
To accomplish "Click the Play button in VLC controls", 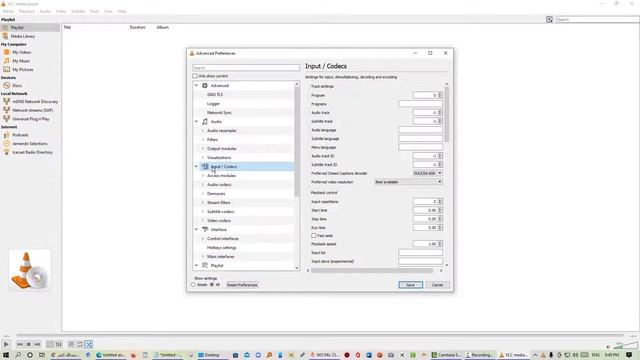I will click(x=6, y=344).
